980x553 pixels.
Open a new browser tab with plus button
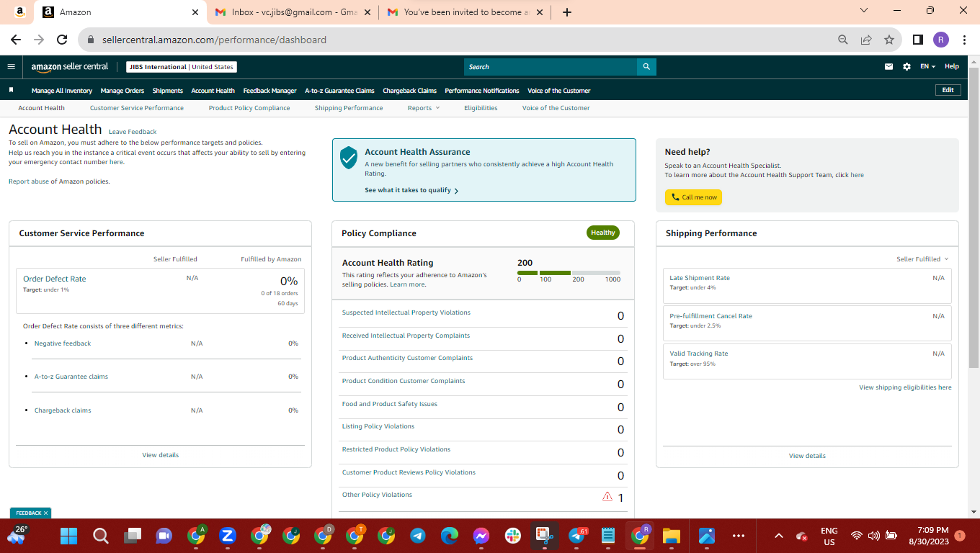coord(567,12)
